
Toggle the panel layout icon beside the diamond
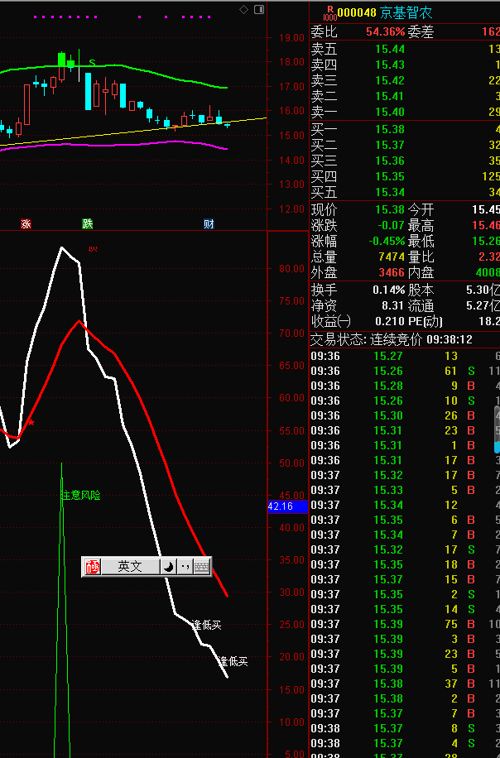259,9
